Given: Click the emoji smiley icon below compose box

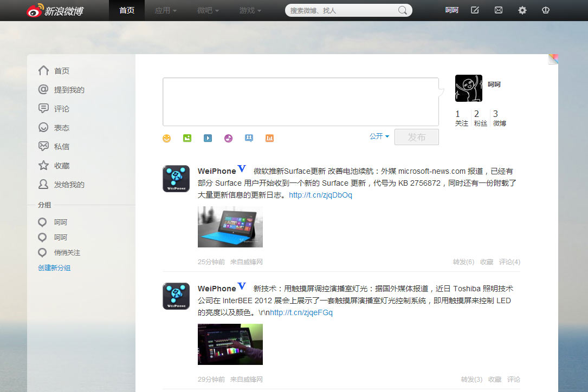Looking at the screenshot, I should pos(167,138).
